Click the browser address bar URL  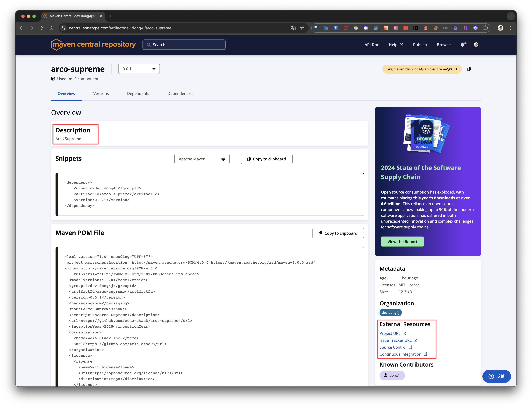point(120,28)
